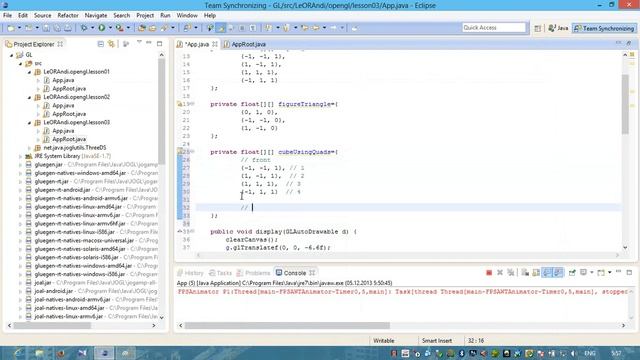This screenshot has width=640, height=360.
Task: Click the editor vertical scrollbar thumb
Action: [625, 104]
